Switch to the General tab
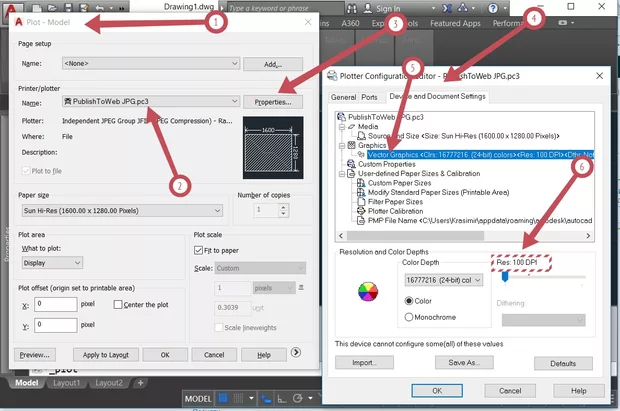620x411 pixels. pyautogui.click(x=343, y=97)
